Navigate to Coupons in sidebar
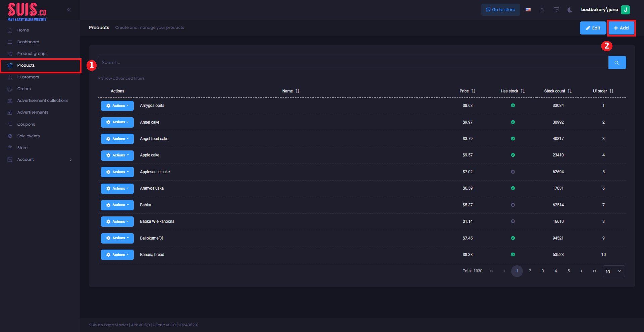Viewport: 644px width, 332px height. (26, 124)
